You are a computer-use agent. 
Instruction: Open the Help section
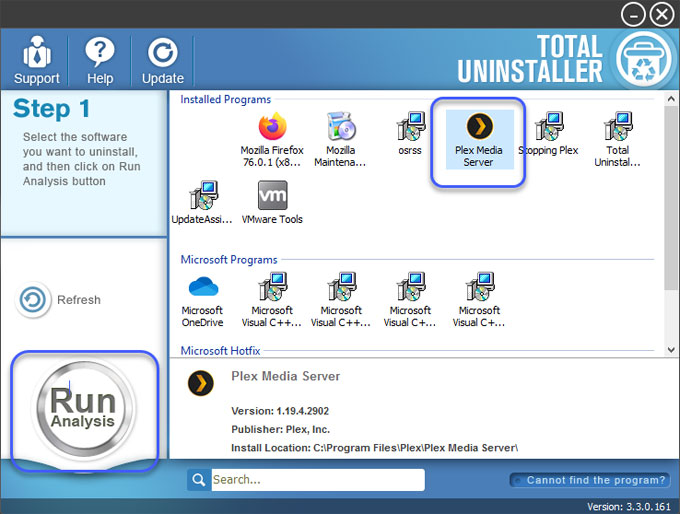tap(100, 60)
